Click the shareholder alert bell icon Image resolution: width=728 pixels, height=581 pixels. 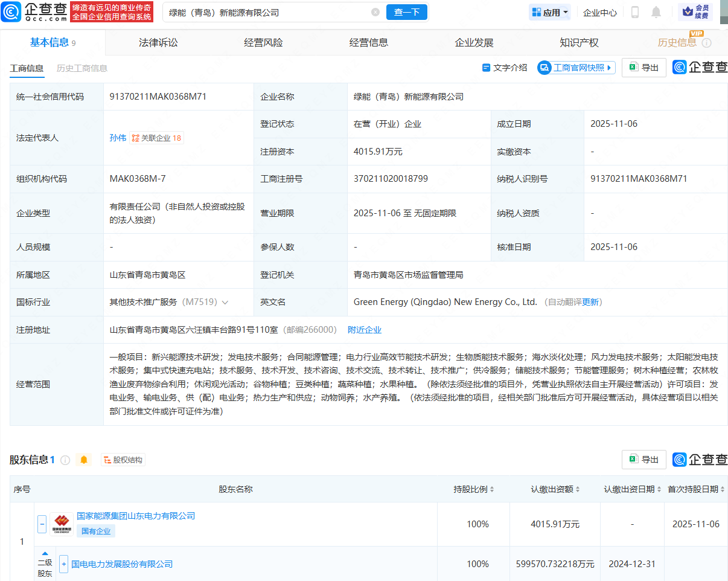pyautogui.click(x=84, y=460)
